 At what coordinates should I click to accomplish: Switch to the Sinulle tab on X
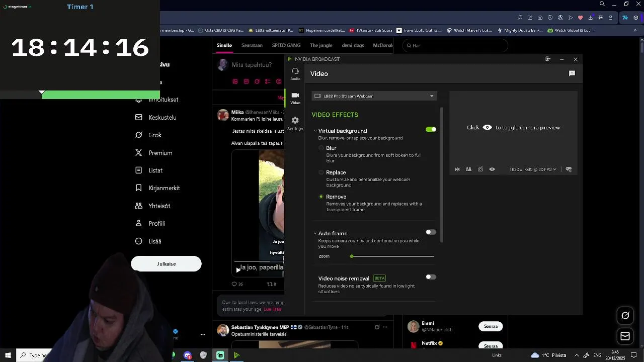coord(224,45)
